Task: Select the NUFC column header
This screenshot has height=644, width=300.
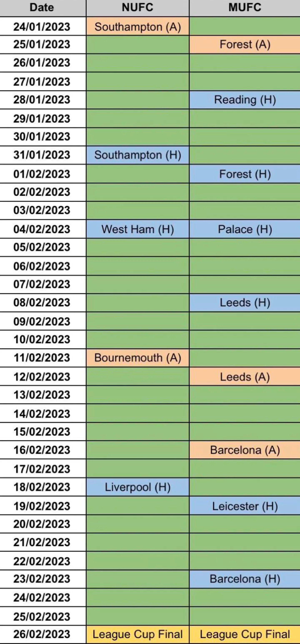Action: pos(137,7)
